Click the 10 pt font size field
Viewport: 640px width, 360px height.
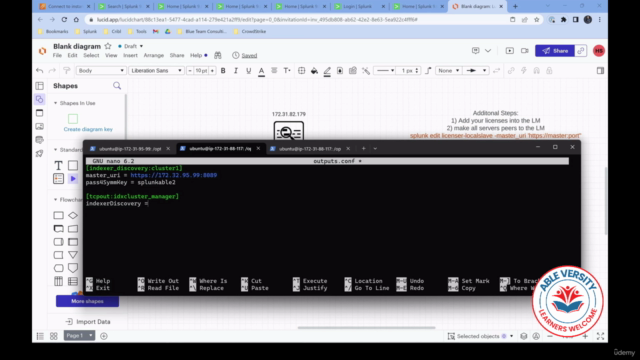(x=201, y=71)
